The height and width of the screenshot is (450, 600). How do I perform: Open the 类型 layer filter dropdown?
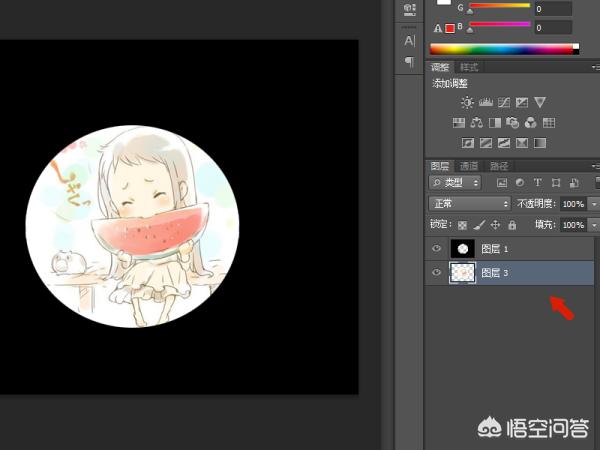455,183
